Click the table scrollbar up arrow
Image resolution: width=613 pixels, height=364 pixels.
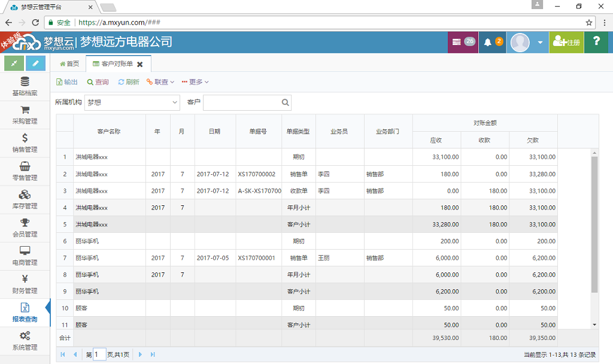click(594, 153)
